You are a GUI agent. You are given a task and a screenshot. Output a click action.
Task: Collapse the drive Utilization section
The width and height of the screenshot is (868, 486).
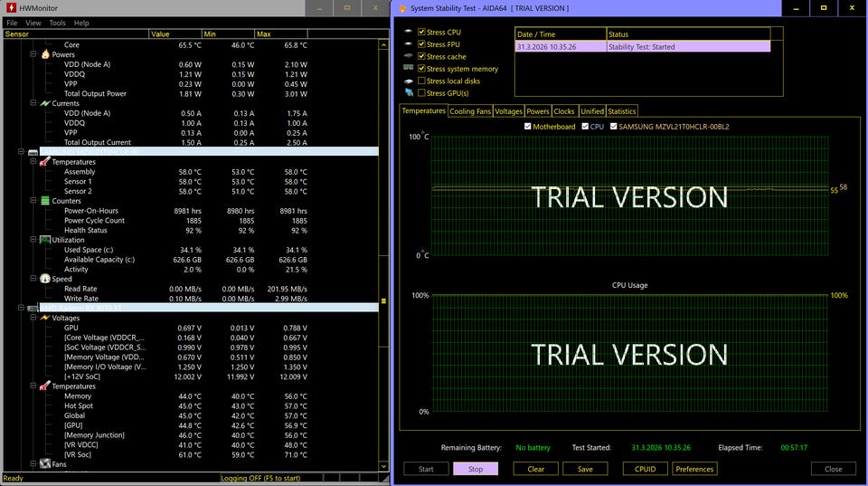pyautogui.click(x=33, y=240)
